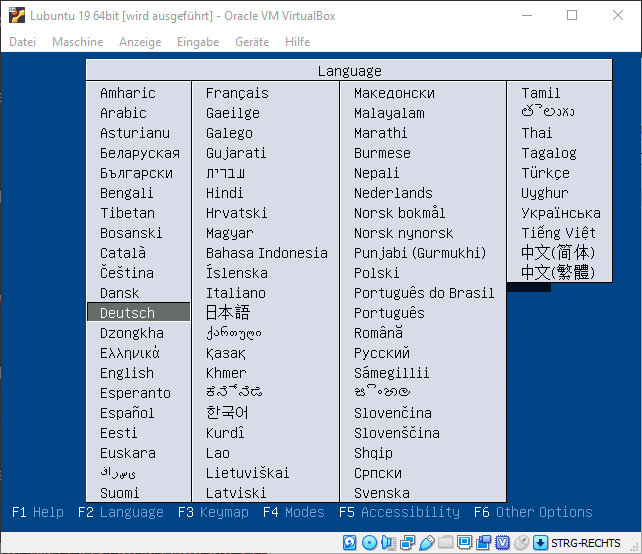Click the network adapter status icon
This screenshot has width=642, height=554.
[x=407, y=543]
